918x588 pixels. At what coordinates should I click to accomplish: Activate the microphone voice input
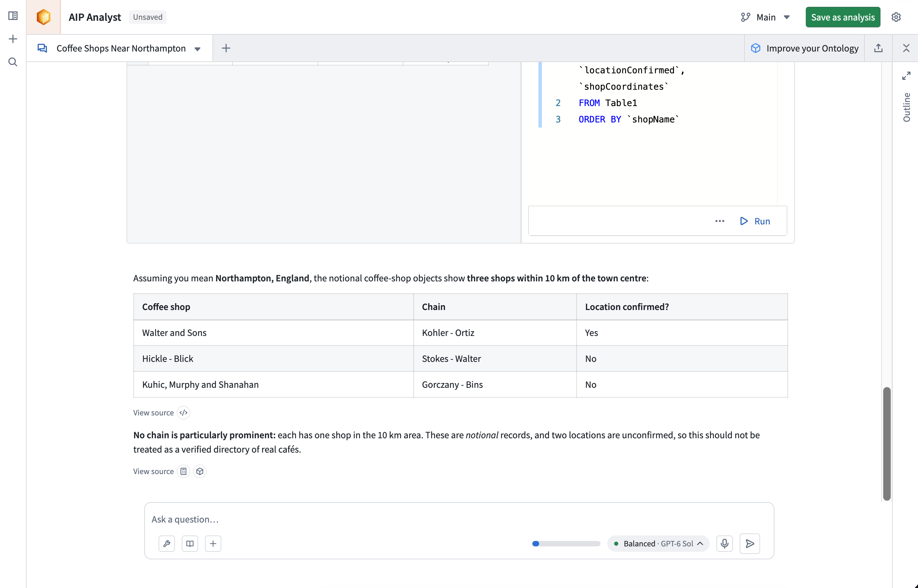725,544
